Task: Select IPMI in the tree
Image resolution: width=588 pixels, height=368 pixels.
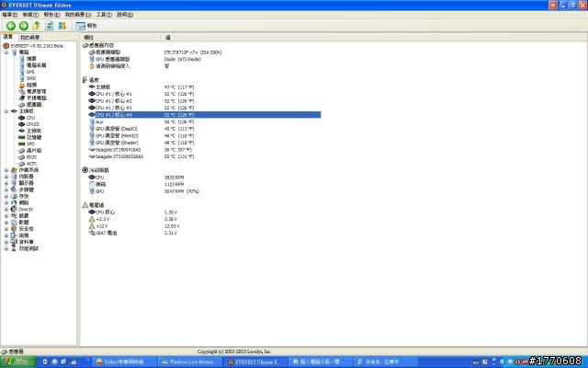Action: (x=31, y=78)
